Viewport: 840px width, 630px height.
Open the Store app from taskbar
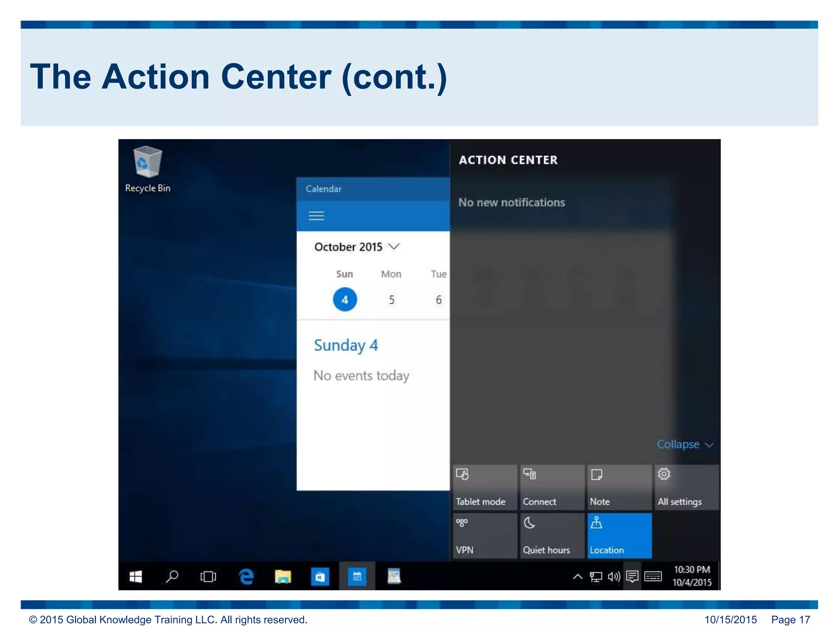coord(320,576)
